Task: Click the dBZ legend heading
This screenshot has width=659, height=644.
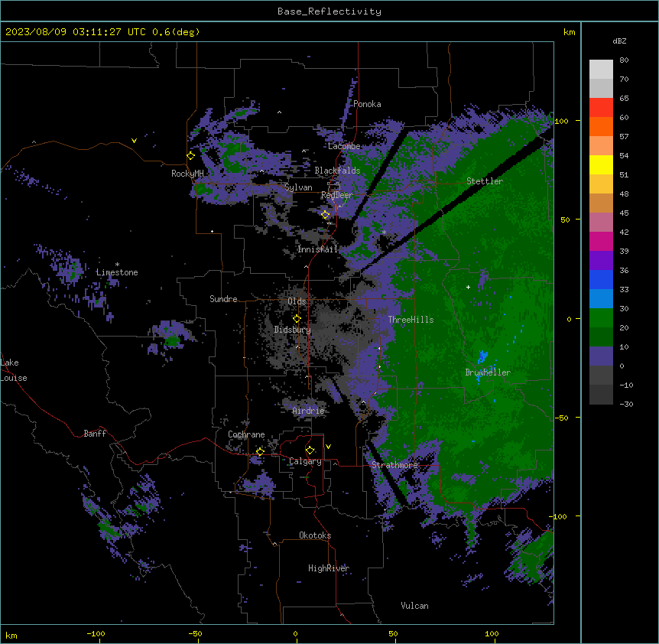Action: point(619,41)
